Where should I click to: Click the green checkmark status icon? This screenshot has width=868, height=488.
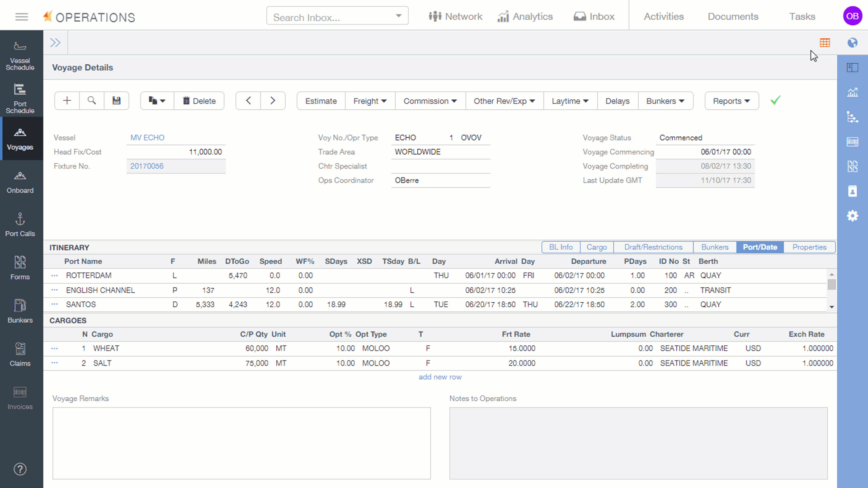tap(775, 100)
